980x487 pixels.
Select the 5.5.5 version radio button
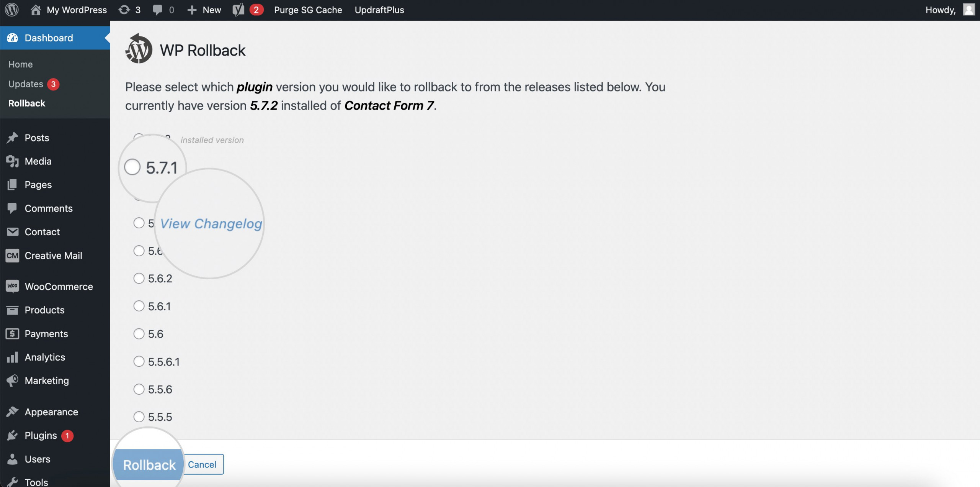tap(139, 416)
